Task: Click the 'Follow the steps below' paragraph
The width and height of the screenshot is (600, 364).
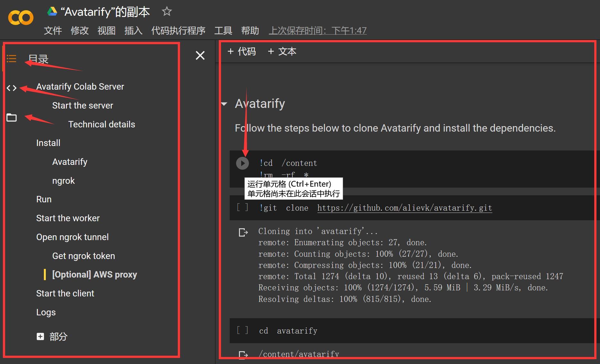Action: tap(395, 128)
